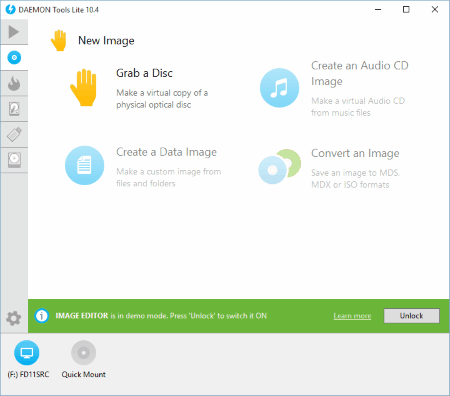Open the Images play tab in sidebar

(x=14, y=32)
